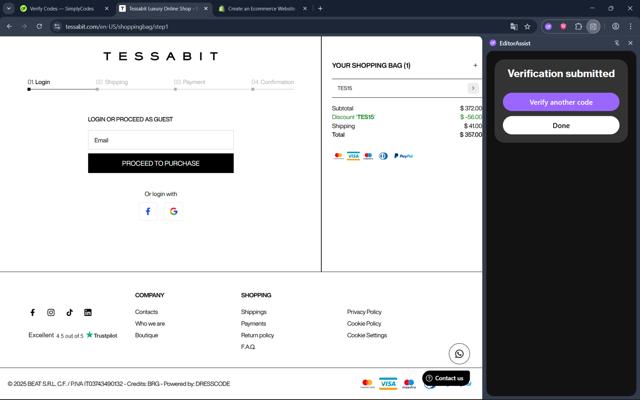Open the Boutique footer link
Image resolution: width=640 pixels, height=400 pixels.
(147, 336)
